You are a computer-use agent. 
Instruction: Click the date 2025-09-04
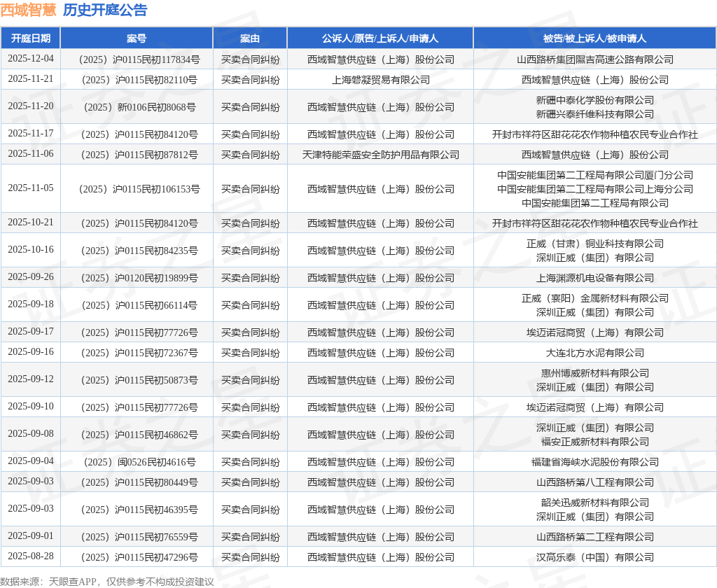click(x=31, y=461)
